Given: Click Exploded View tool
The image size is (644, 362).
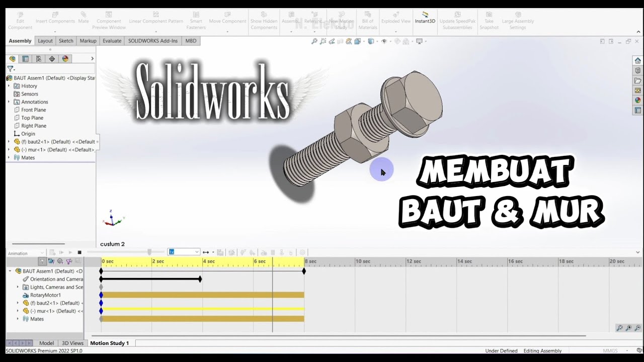Looking at the screenshot, I should click(396, 18).
